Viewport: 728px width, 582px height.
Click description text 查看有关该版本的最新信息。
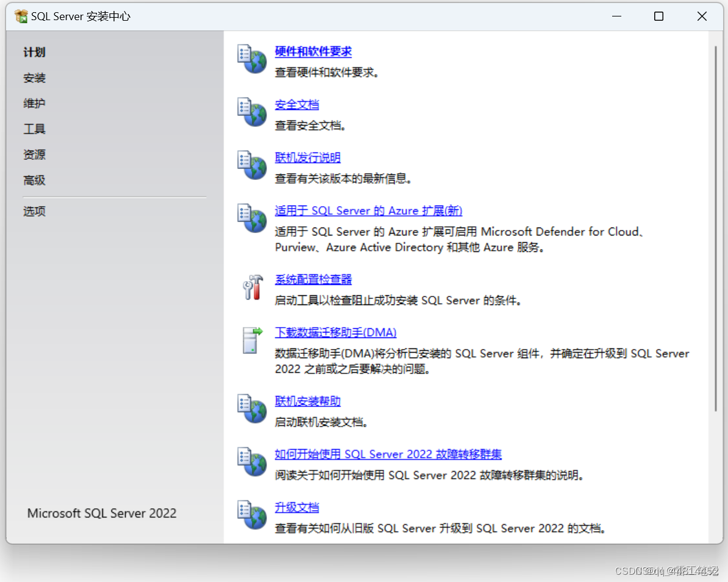pos(343,178)
